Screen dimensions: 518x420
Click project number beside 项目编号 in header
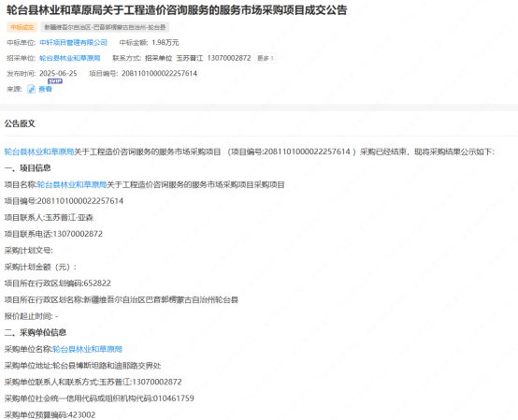pos(159,73)
